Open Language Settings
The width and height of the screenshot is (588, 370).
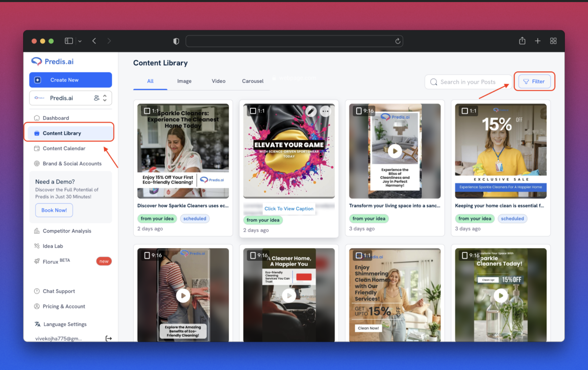tap(65, 324)
